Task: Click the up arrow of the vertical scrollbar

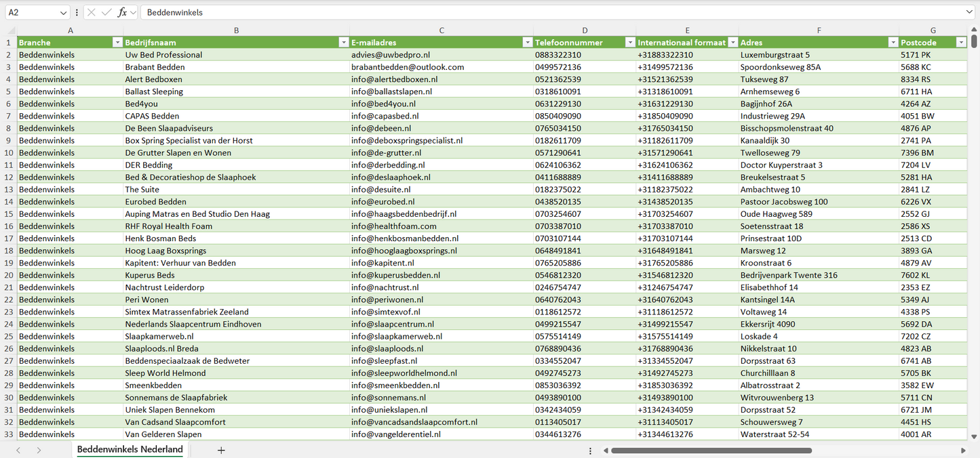Action: pos(975,30)
